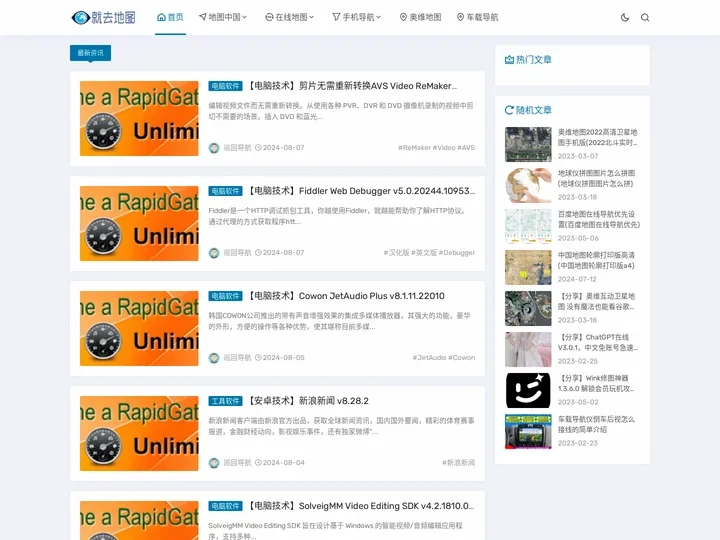The height and width of the screenshot is (540, 720).
Task: Open SolveigMM Video Editing SDK article title
Action: tap(361, 506)
